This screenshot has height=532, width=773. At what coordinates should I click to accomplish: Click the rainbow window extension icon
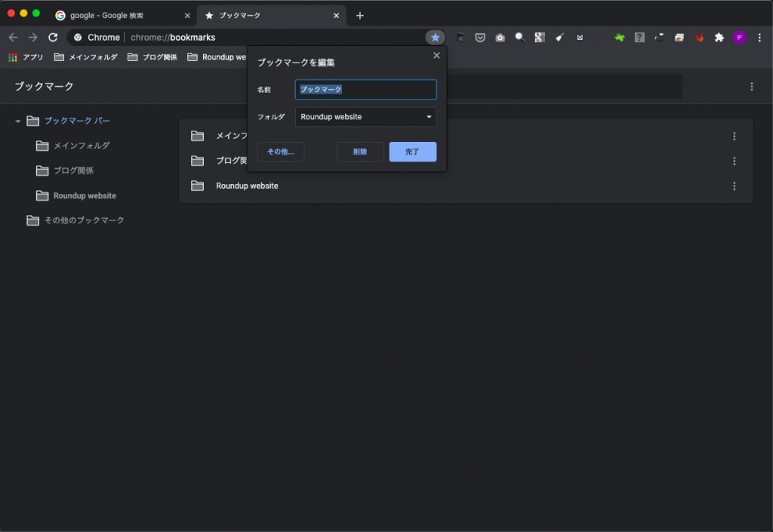[x=679, y=38]
